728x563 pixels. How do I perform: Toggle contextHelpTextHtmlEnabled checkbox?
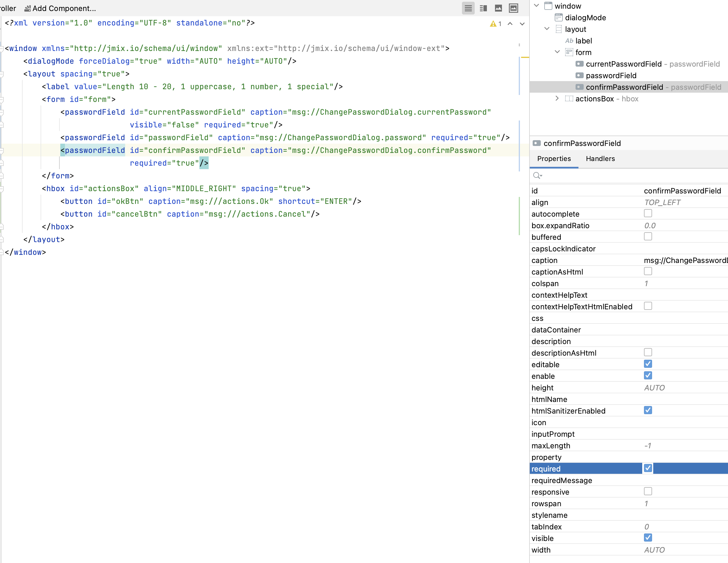click(648, 306)
